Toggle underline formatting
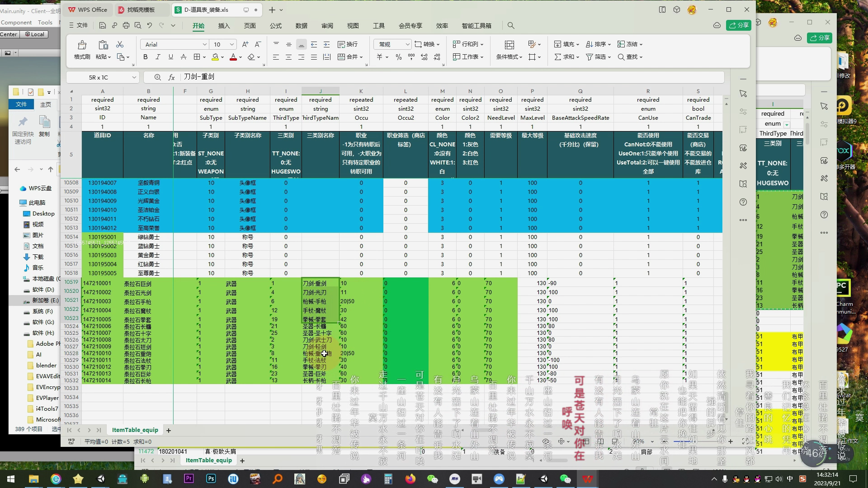The width and height of the screenshot is (868, 488). pos(170,57)
